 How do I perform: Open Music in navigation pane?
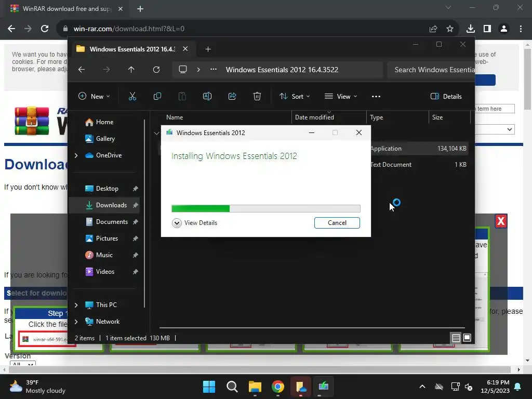click(x=104, y=255)
